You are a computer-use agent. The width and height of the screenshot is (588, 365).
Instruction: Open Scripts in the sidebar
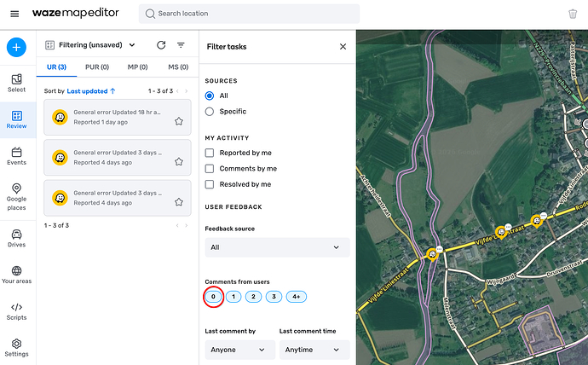[16, 311]
